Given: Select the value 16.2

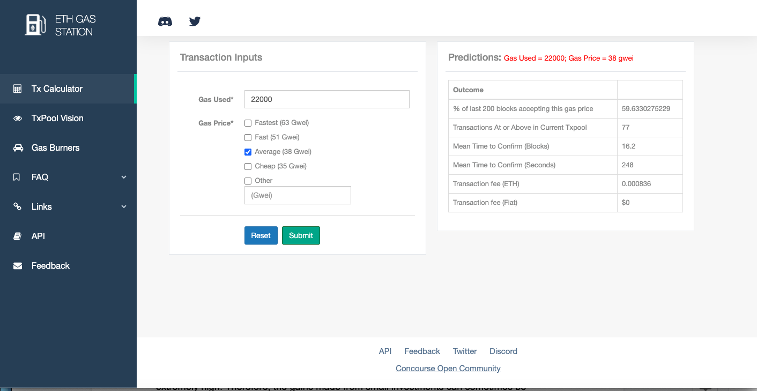Looking at the screenshot, I should 628,146.
